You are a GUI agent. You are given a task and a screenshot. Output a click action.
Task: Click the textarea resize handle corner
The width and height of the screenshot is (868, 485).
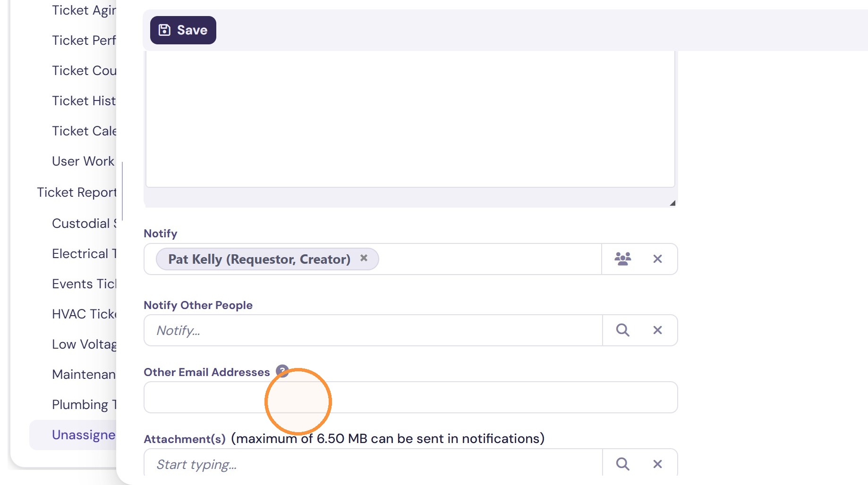coord(672,203)
